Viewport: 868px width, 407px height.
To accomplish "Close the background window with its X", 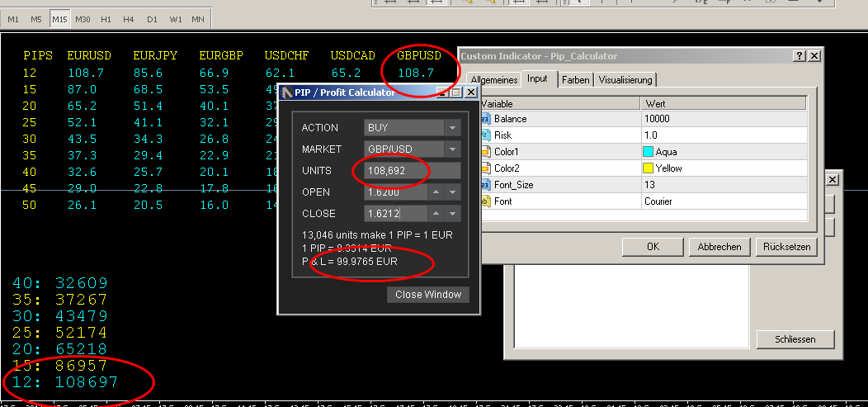I will click(x=833, y=179).
